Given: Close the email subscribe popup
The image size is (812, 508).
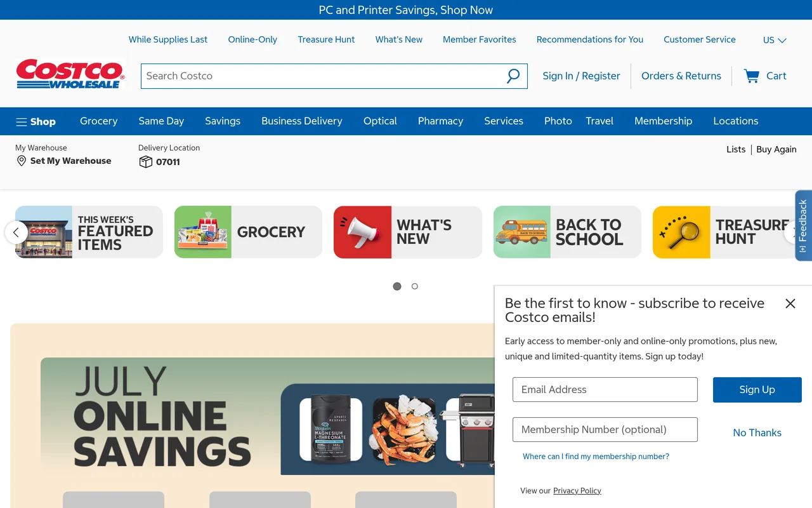Looking at the screenshot, I should [x=790, y=304].
